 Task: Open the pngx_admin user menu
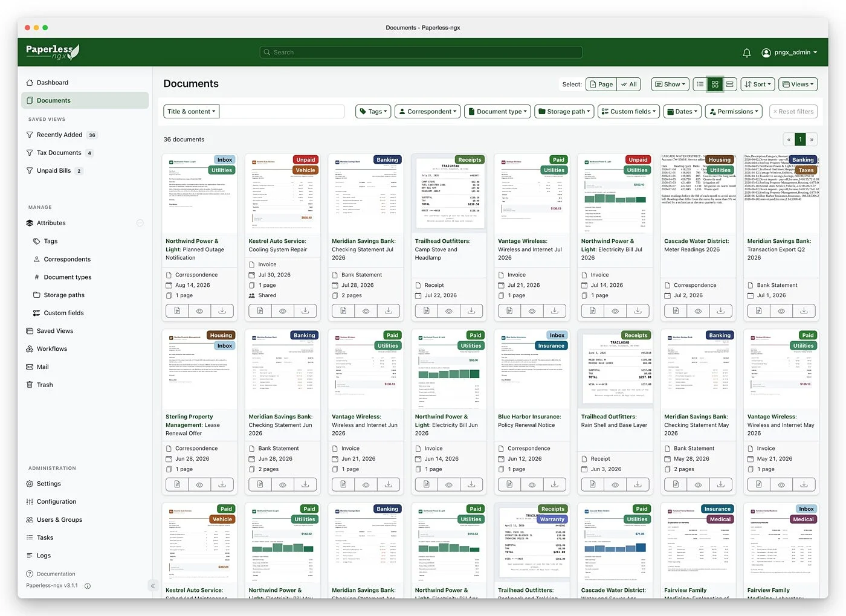[x=789, y=53]
